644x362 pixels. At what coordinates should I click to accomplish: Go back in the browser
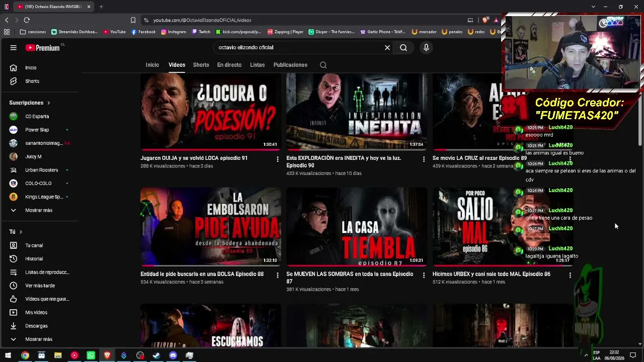pyautogui.click(x=7, y=20)
